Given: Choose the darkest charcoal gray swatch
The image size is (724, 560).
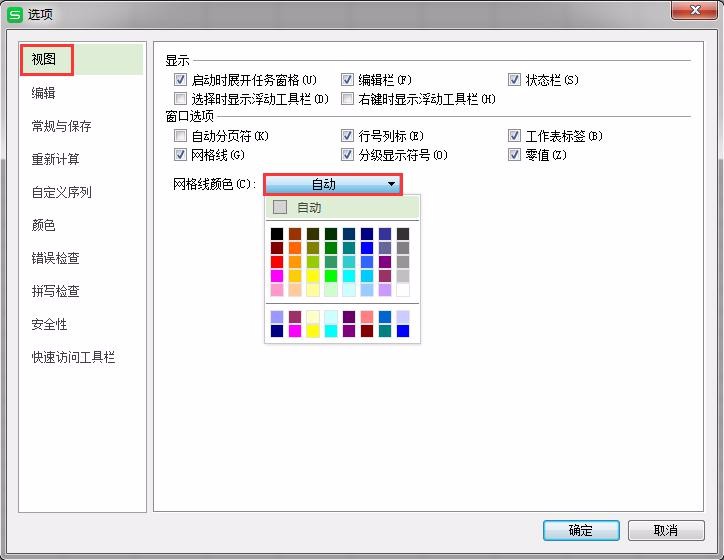Looking at the screenshot, I should (403, 234).
